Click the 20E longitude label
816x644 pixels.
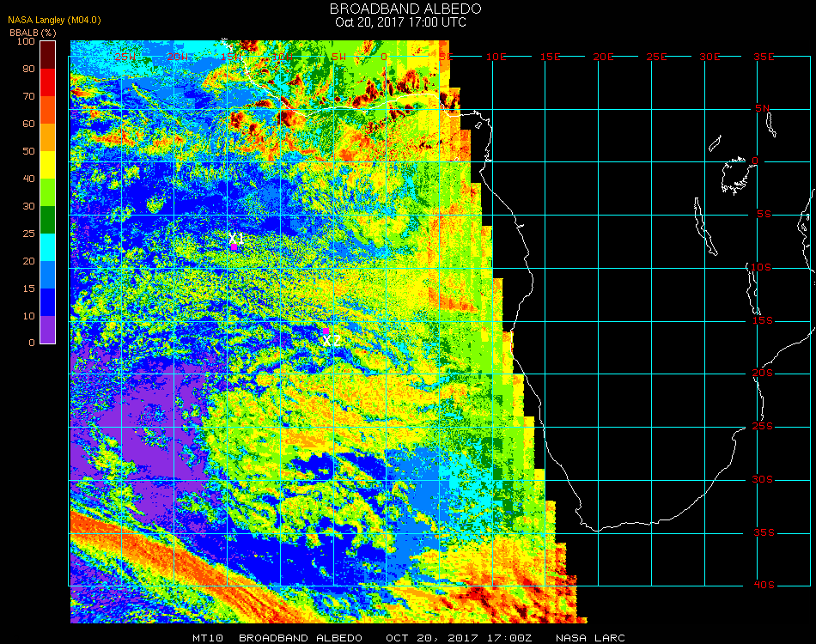(603, 57)
